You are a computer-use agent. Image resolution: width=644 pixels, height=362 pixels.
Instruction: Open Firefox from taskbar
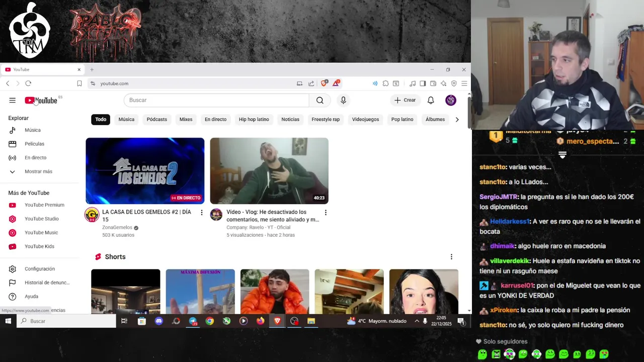pos(260,321)
